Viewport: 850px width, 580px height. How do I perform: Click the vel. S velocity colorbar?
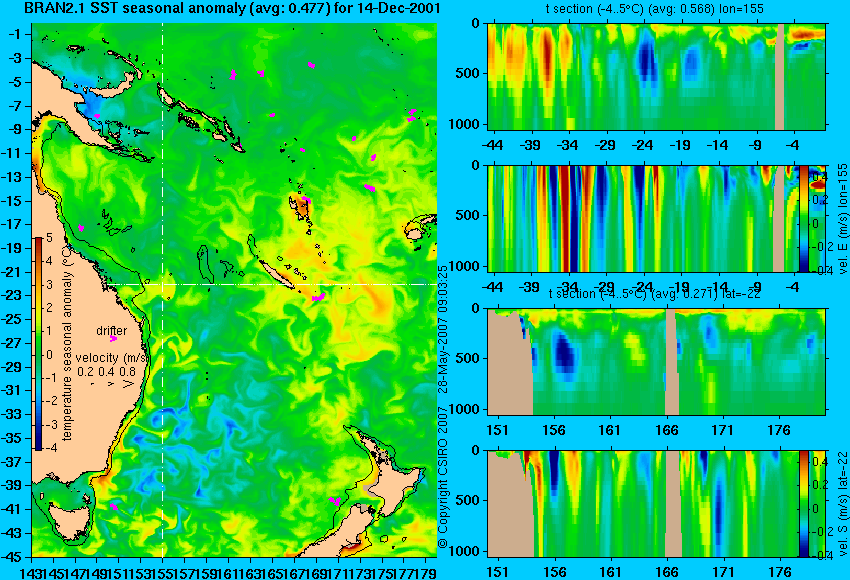pyautogui.click(x=804, y=504)
